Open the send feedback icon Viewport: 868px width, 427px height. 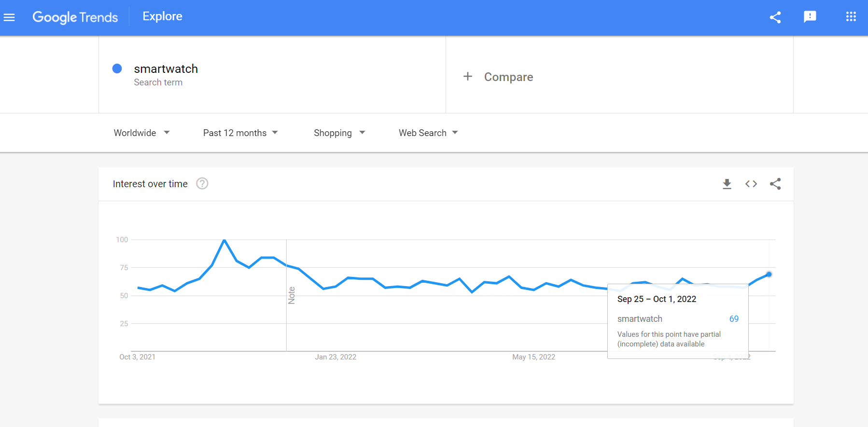tap(810, 17)
